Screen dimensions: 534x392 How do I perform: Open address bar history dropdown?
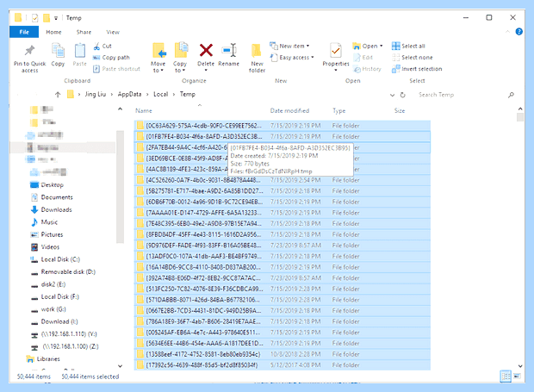393,95
